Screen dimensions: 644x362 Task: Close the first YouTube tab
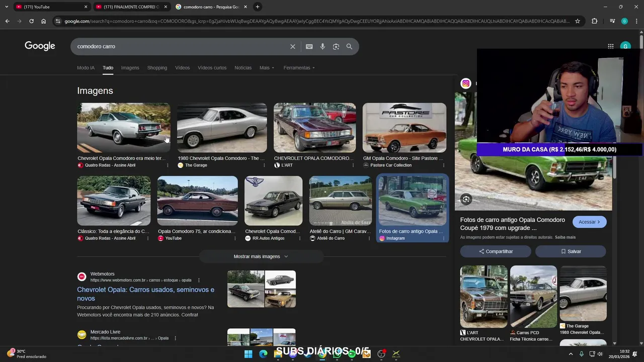tap(86, 7)
